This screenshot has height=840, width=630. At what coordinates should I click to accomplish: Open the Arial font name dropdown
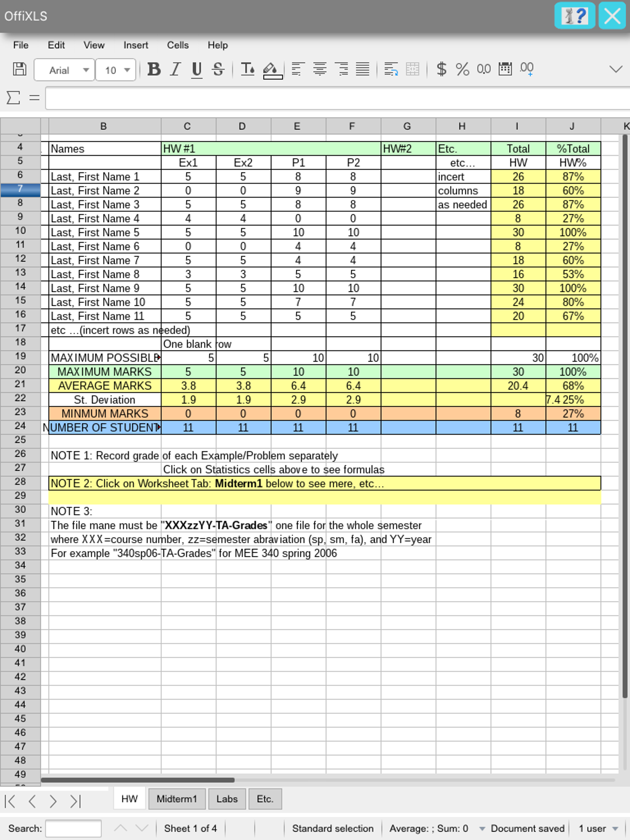[86, 70]
